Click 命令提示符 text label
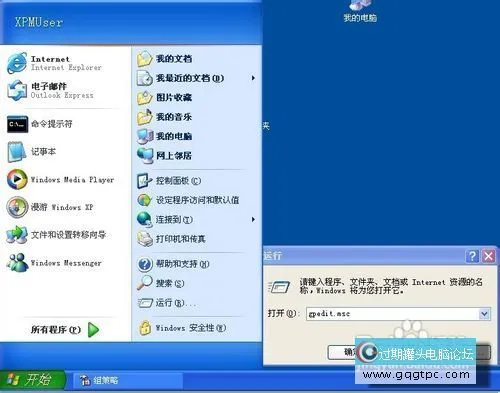500x393 pixels. (52, 124)
